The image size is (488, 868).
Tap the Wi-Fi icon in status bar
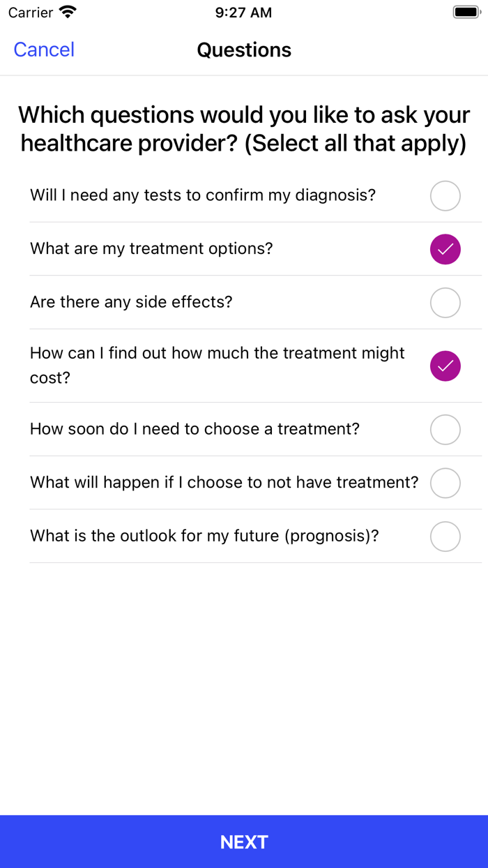(65, 12)
